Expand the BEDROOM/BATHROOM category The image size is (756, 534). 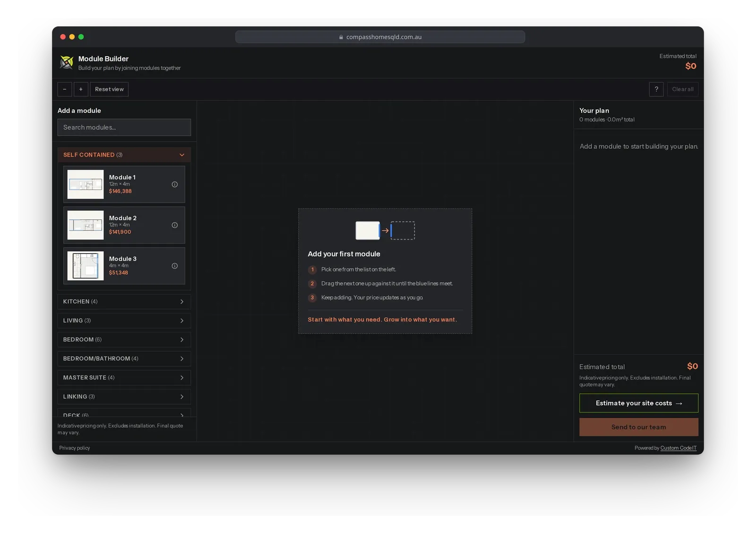pos(124,359)
